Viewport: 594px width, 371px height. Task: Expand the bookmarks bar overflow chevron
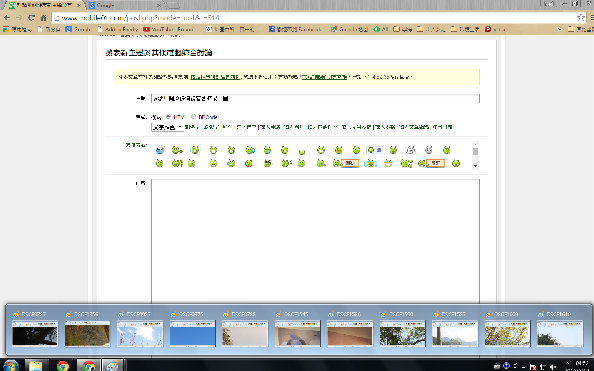point(559,29)
